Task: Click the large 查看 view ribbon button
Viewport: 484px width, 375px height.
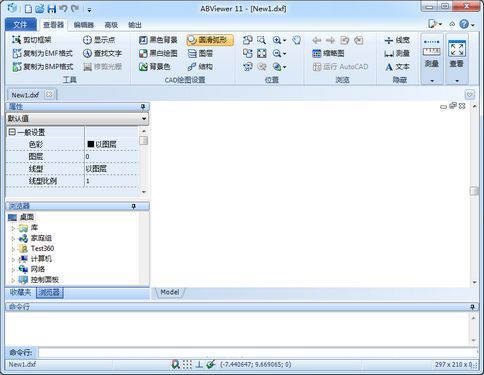Action: tap(457, 59)
